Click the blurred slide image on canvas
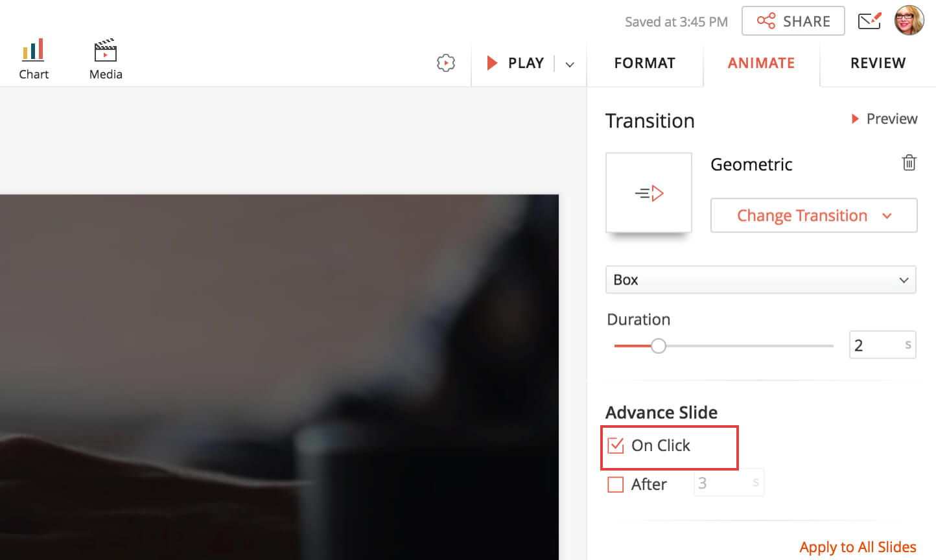This screenshot has height=560, width=936. pos(279,377)
